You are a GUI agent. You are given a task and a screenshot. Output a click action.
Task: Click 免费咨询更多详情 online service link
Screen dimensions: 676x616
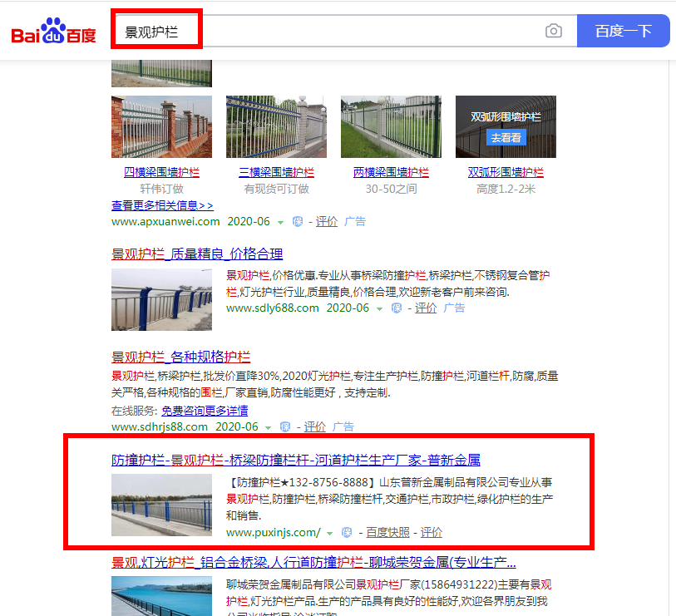click(205, 411)
